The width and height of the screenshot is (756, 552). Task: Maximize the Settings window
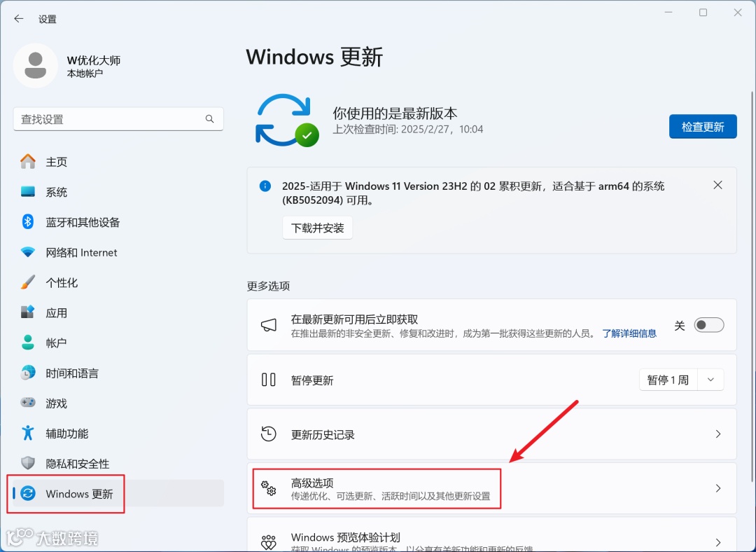click(x=703, y=13)
